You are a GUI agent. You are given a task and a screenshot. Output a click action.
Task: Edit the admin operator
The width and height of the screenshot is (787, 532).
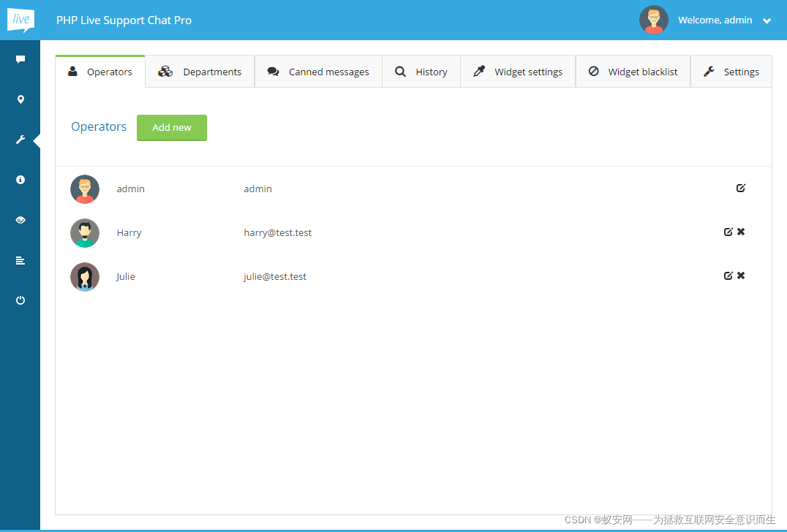[x=741, y=188]
